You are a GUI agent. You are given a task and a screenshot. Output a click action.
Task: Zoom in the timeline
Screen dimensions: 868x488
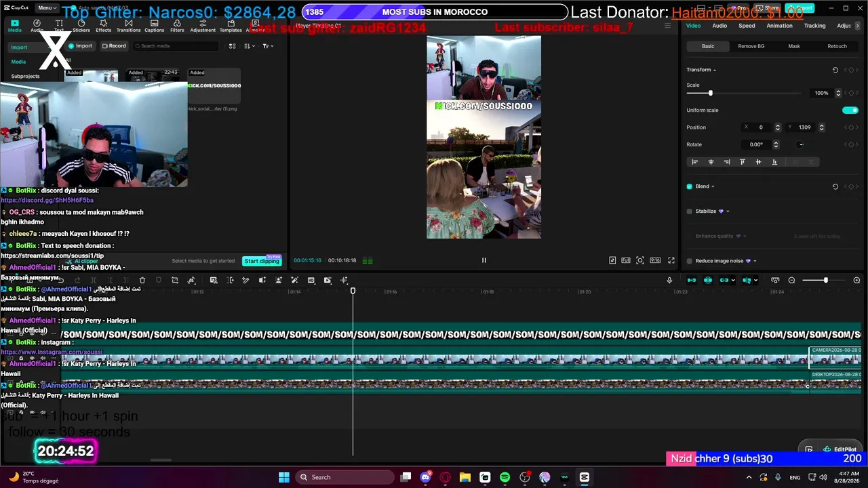(x=856, y=280)
